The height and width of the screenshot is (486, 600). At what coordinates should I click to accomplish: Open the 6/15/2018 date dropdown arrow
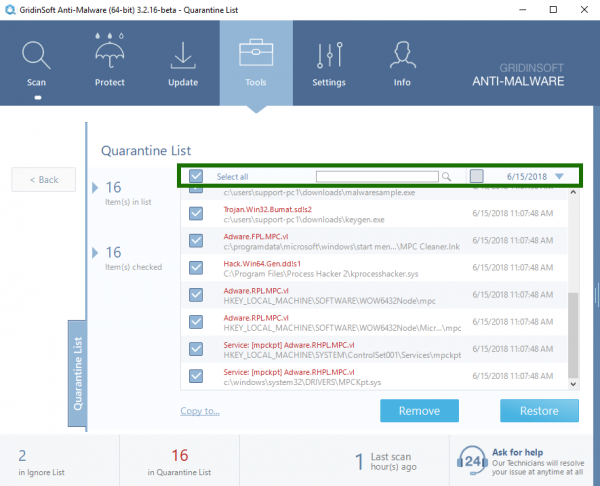[x=559, y=176]
